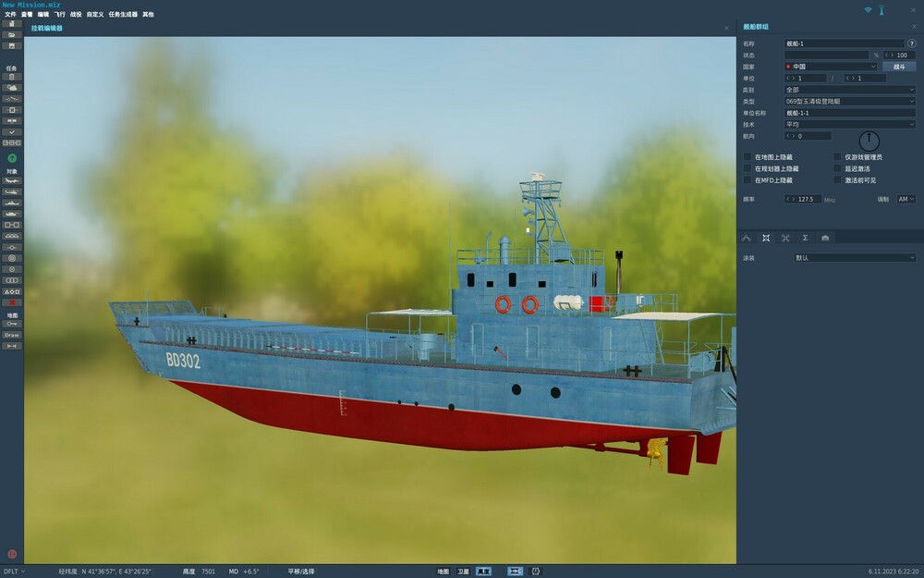
Task: Click the map ruler measure icon
Action: tap(12, 346)
